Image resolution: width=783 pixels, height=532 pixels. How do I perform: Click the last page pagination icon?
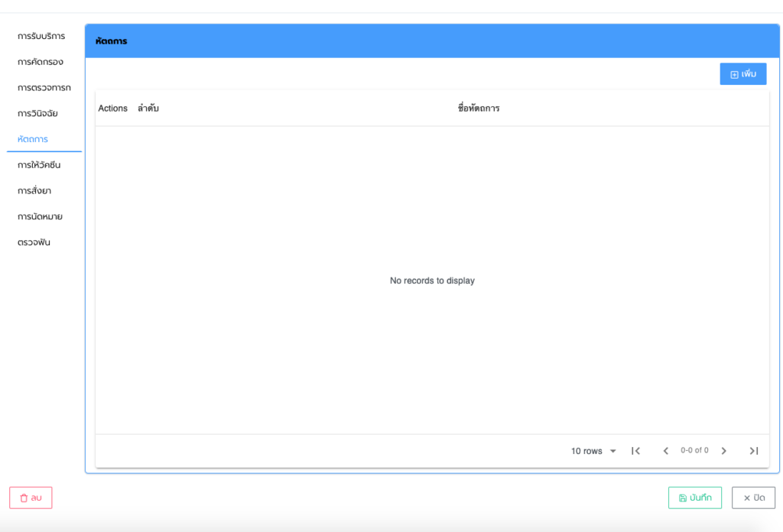754,451
